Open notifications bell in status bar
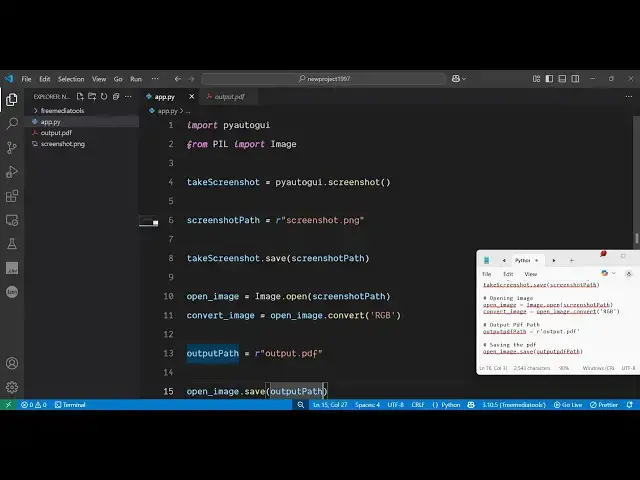 (x=630, y=404)
